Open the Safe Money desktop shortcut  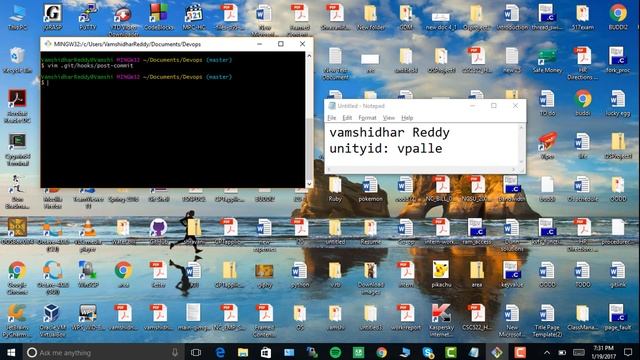pyautogui.click(x=547, y=60)
